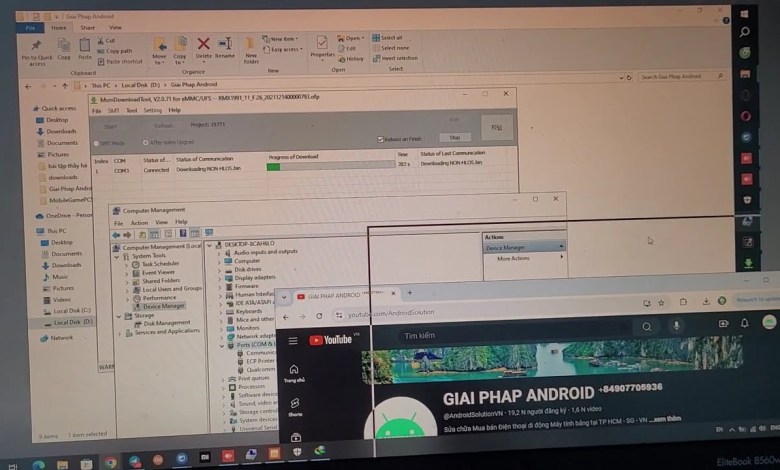Open Chrome from the Windows taskbar
780x470 pixels.
[x=110, y=463]
